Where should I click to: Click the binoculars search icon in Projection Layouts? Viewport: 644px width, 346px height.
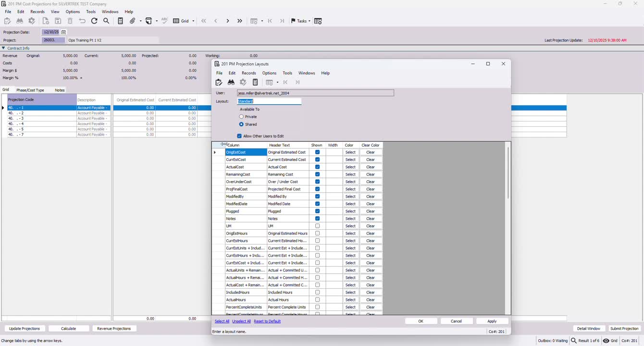(x=231, y=82)
